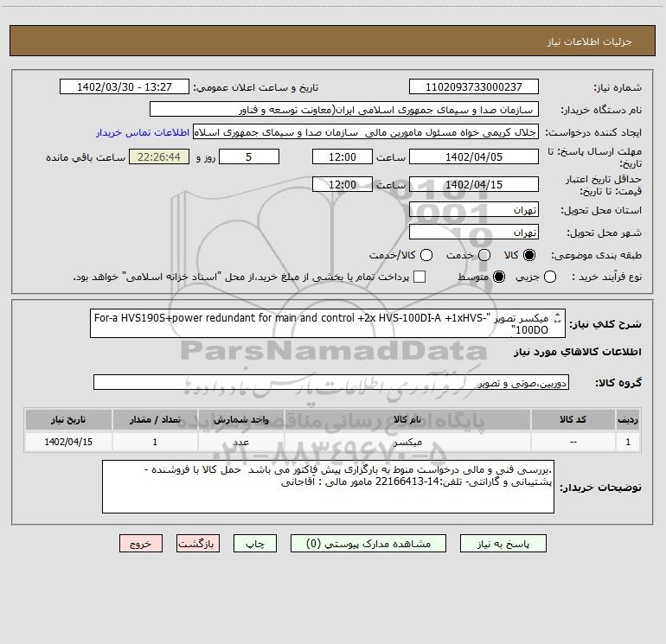Click the response deadline date 1402/04/05

(x=474, y=156)
